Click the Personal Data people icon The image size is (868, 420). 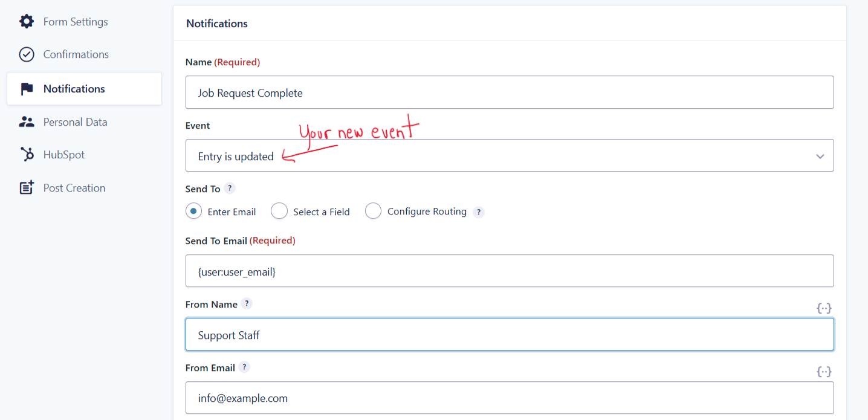(x=27, y=121)
